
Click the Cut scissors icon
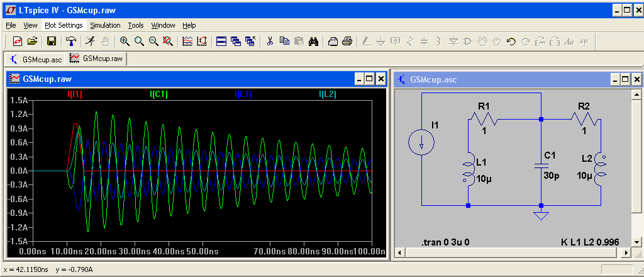click(x=270, y=42)
